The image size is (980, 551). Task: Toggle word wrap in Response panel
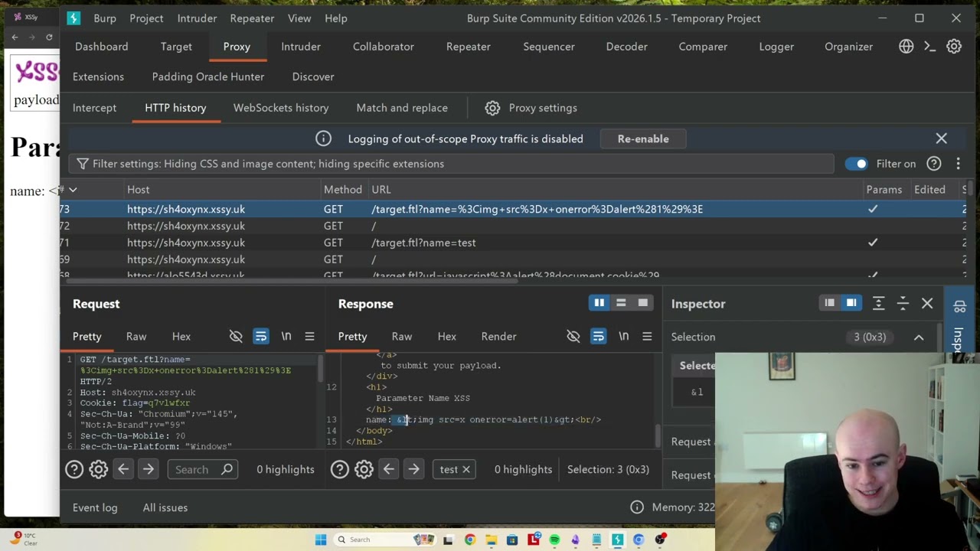(x=599, y=337)
